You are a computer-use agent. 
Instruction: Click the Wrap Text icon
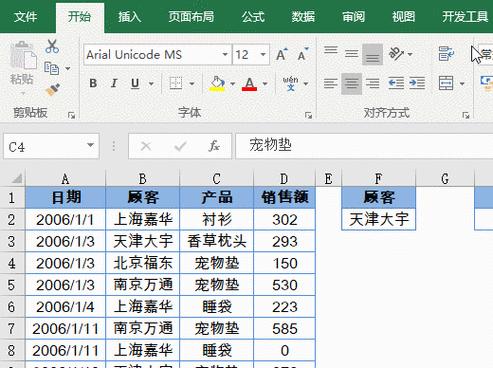coord(446,53)
